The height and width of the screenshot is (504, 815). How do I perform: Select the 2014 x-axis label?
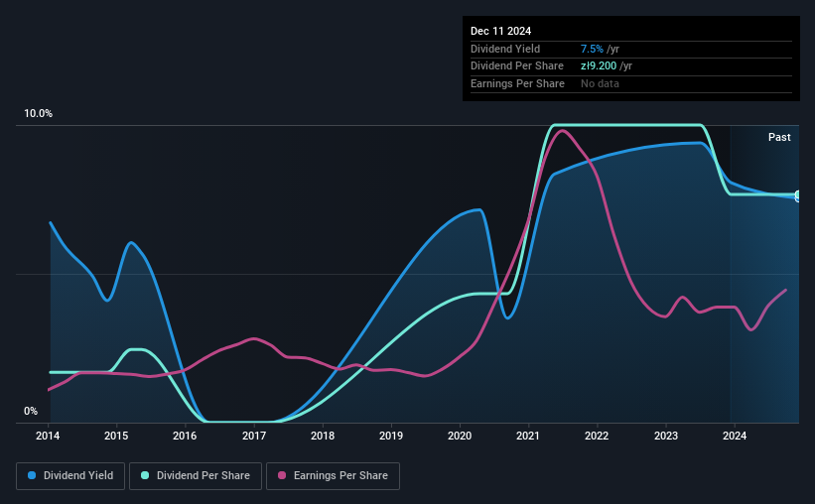[48, 436]
